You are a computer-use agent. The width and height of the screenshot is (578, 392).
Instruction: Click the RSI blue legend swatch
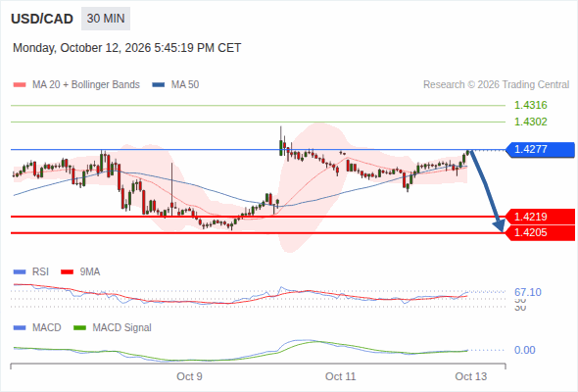20,272
